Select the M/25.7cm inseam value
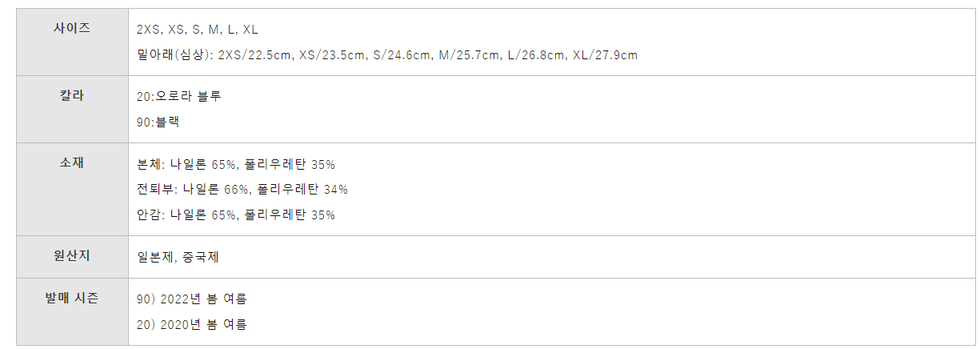Screen dimensions: 980x349 [470, 55]
